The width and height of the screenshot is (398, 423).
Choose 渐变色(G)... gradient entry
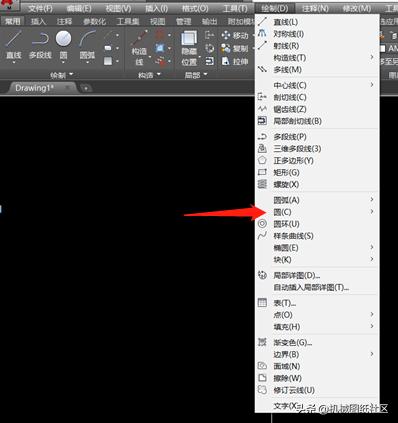(317, 342)
